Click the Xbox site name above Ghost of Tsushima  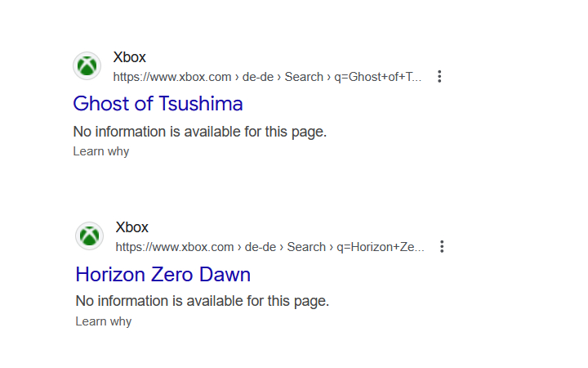pos(129,57)
